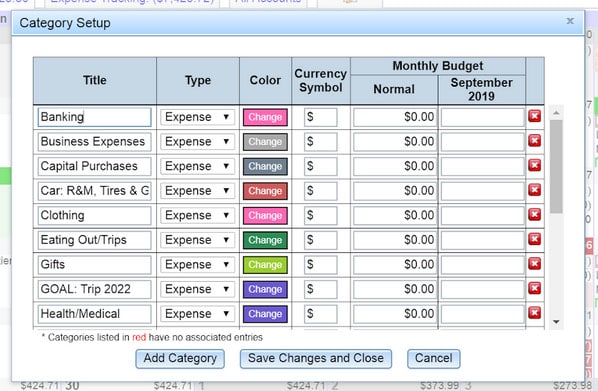This screenshot has height=391, width=598.
Task: Change the purple color for GOAL: Trip 2022
Action: 265,289
